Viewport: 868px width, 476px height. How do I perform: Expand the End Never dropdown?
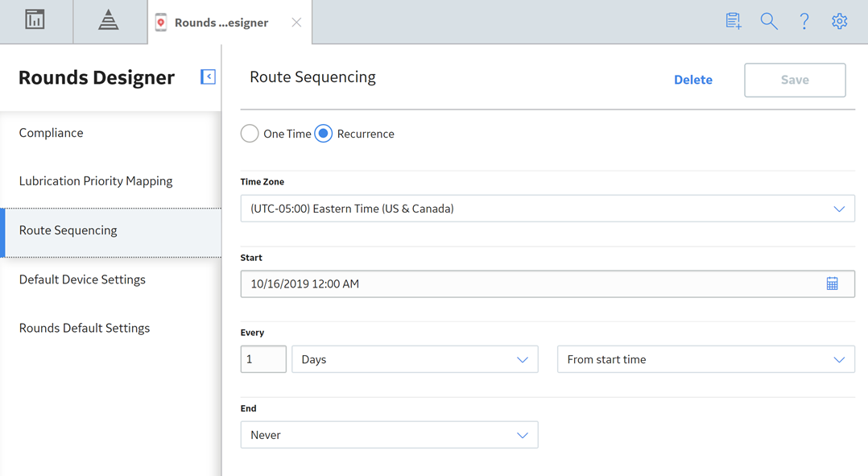(389, 435)
